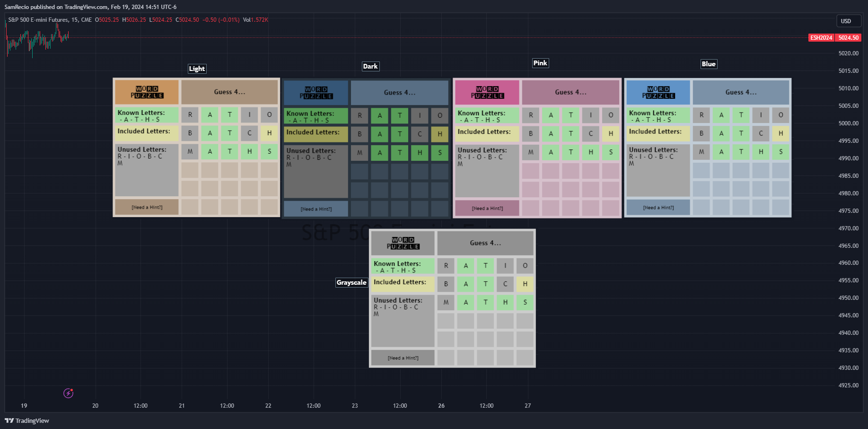Click the '21' date on the time axis
Screen dimensions: 868x429
click(182, 406)
